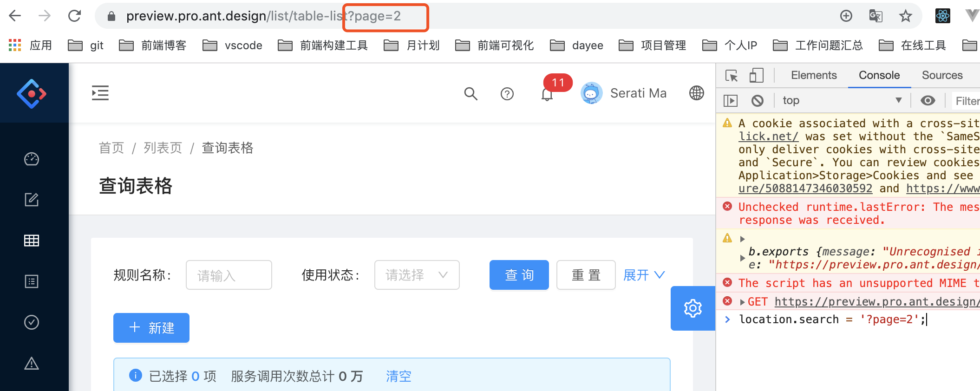The height and width of the screenshot is (391, 980).
Task: Click the 清空 clear selection link
Action: [399, 376]
